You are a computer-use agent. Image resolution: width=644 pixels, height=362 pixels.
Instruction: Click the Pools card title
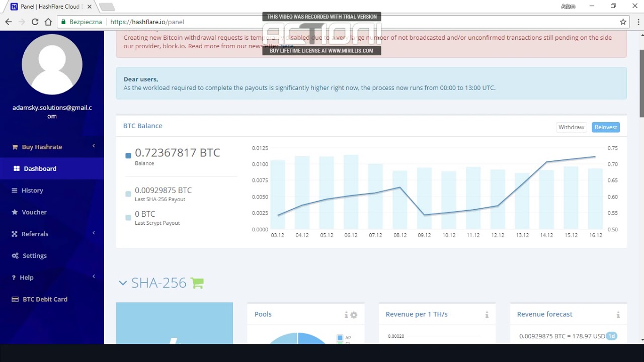point(263,314)
